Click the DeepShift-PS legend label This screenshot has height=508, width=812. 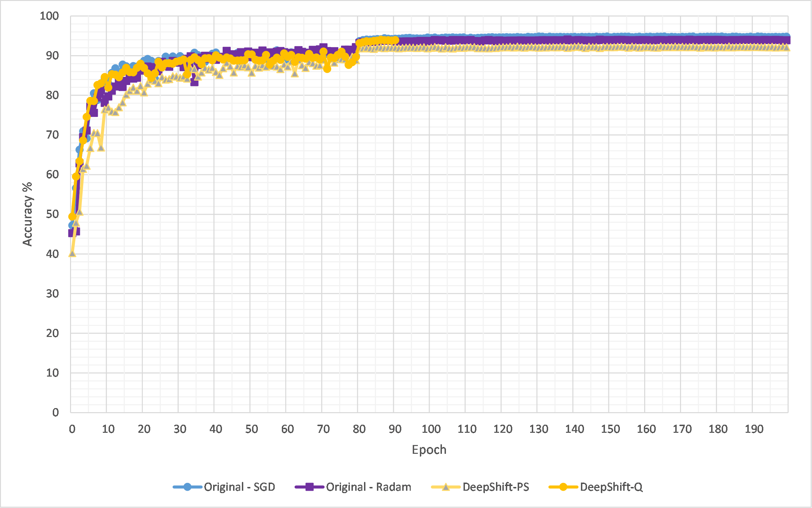coord(496,487)
